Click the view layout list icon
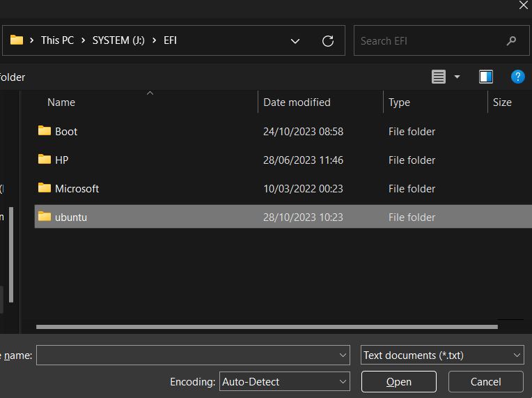The height and width of the screenshot is (398, 532). (439, 77)
